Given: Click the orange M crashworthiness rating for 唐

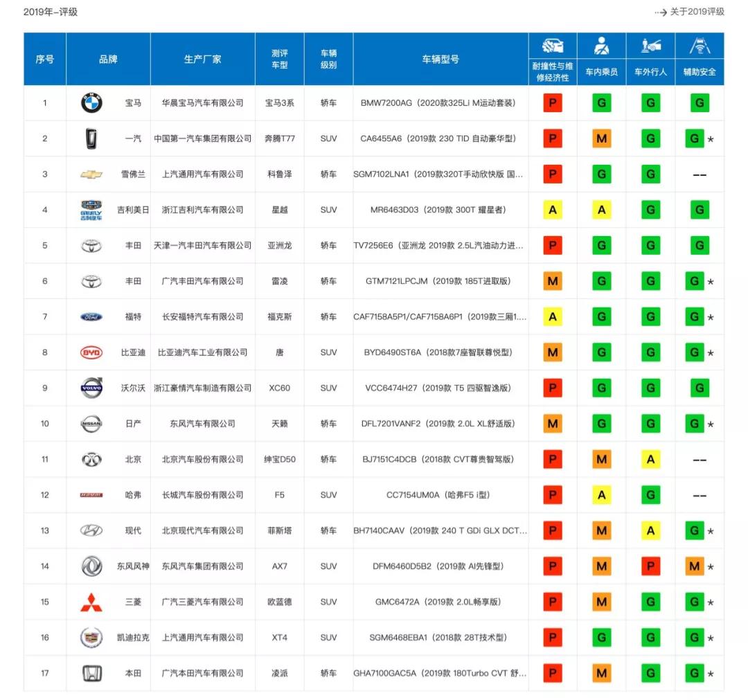Looking at the screenshot, I should click(x=553, y=353).
